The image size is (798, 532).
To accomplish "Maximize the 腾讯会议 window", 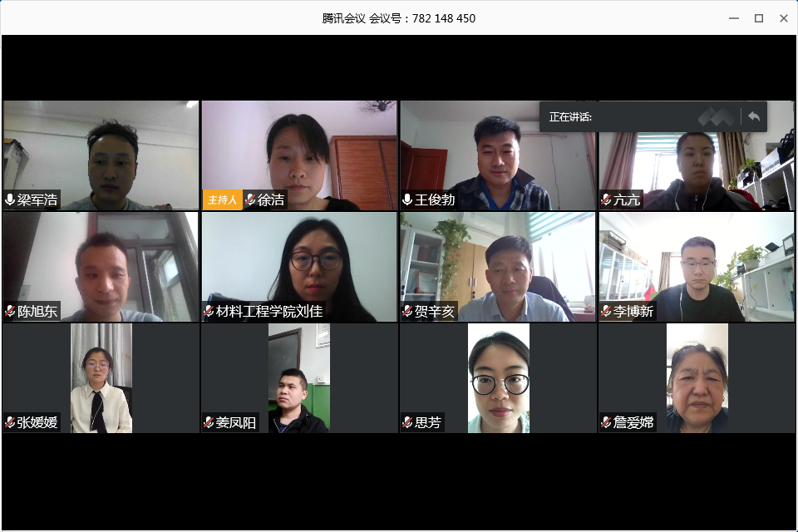I will [x=758, y=18].
